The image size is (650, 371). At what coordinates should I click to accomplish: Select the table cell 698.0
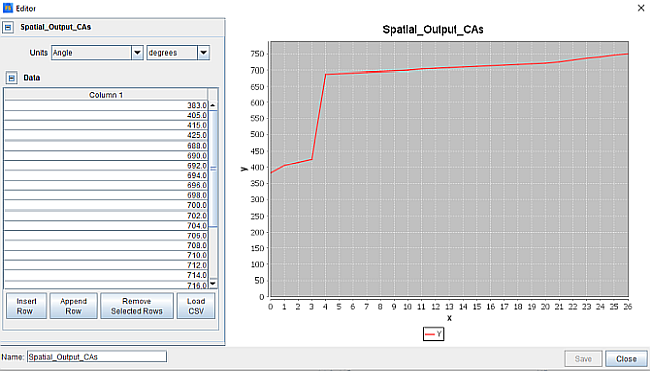(x=106, y=195)
